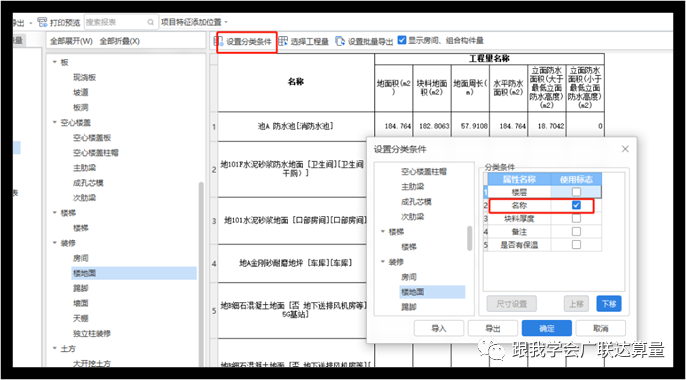Click the 尺寸设置 button
The width and height of the screenshot is (686, 380).
[x=511, y=304]
